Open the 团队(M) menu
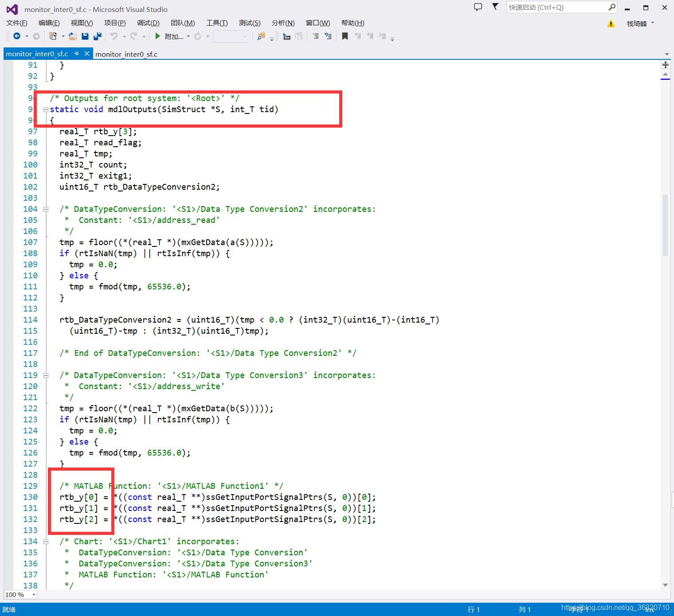Screen dimensions: 674x616 click(183, 23)
